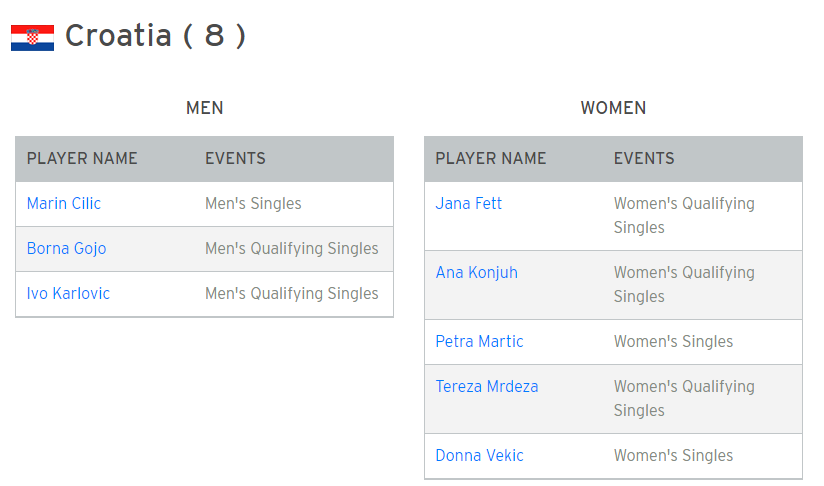Open Petra Martic player link

pyautogui.click(x=479, y=341)
